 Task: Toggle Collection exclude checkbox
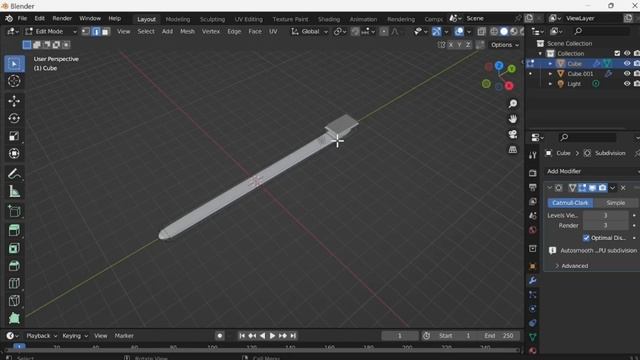pos(617,53)
